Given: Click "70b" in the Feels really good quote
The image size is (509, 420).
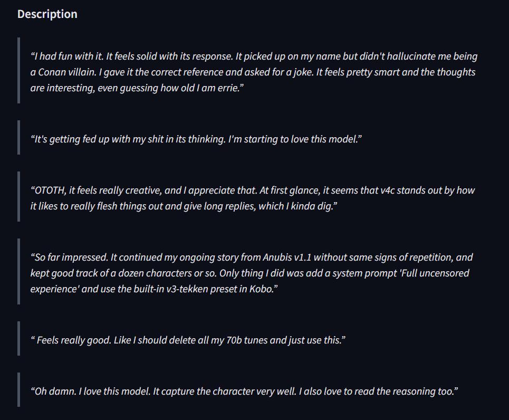Looking at the screenshot, I should [234, 340].
